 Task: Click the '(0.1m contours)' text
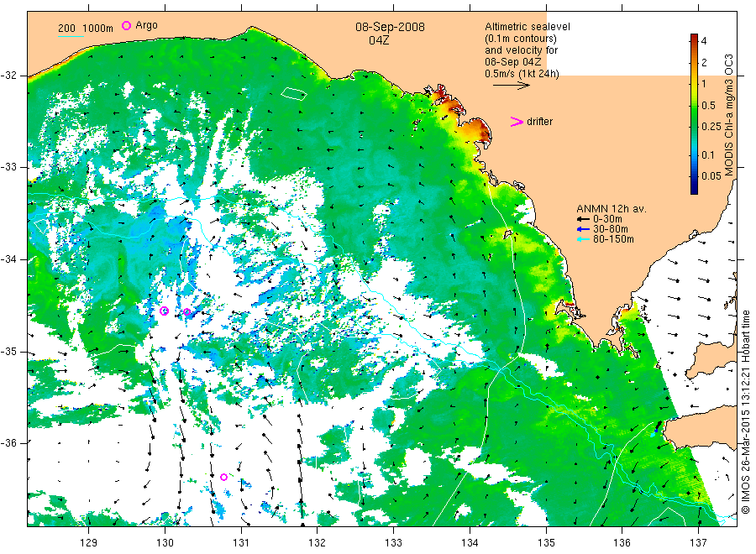(521, 39)
